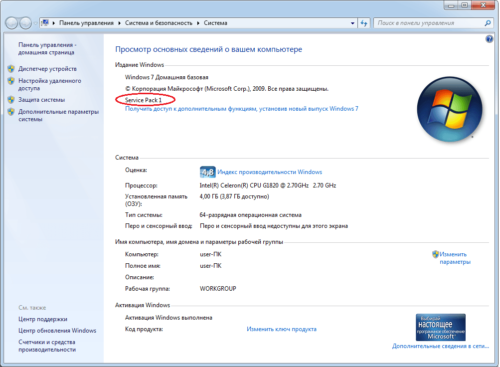
Task: Click the genuine Microsoft software badge
Action: click(440, 327)
